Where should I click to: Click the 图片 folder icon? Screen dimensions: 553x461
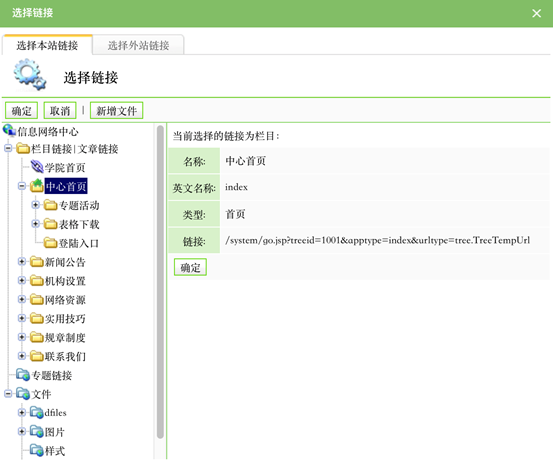click(37, 431)
